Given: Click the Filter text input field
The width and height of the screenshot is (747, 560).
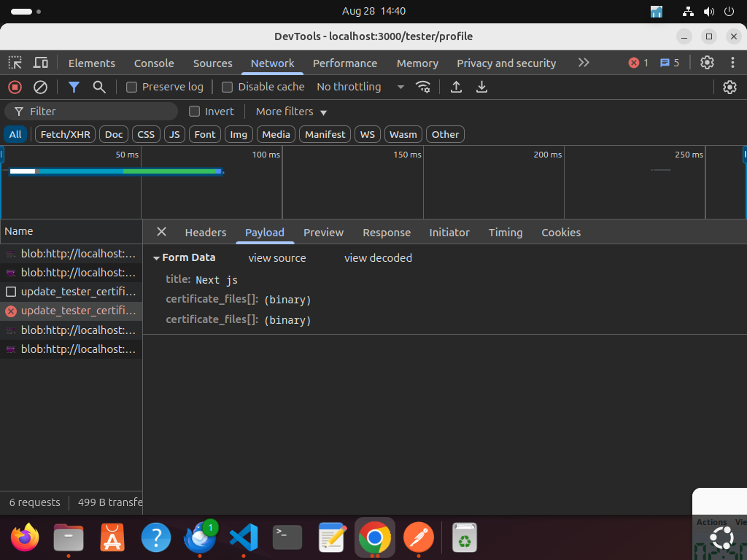Looking at the screenshot, I should [98, 112].
